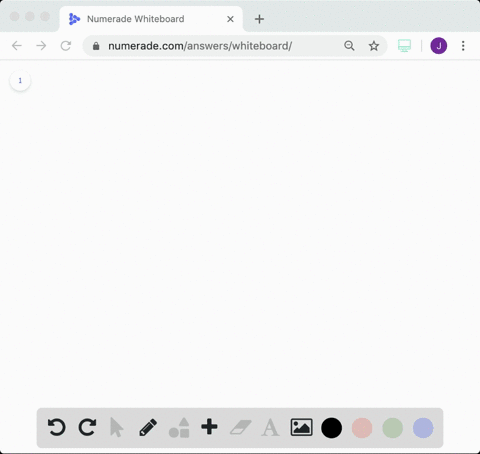Select the eraser tool
The width and height of the screenshot is (480, 454).
241,427
